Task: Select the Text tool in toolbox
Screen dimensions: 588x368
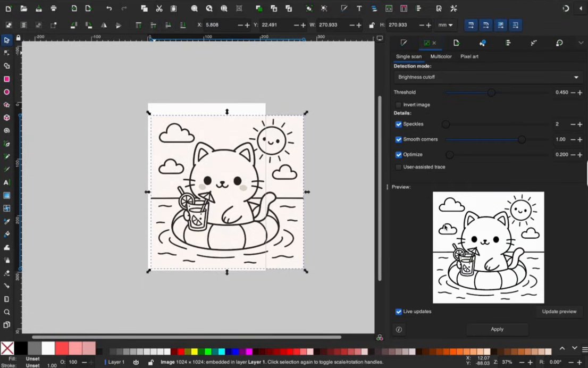Action: point(6,183)
